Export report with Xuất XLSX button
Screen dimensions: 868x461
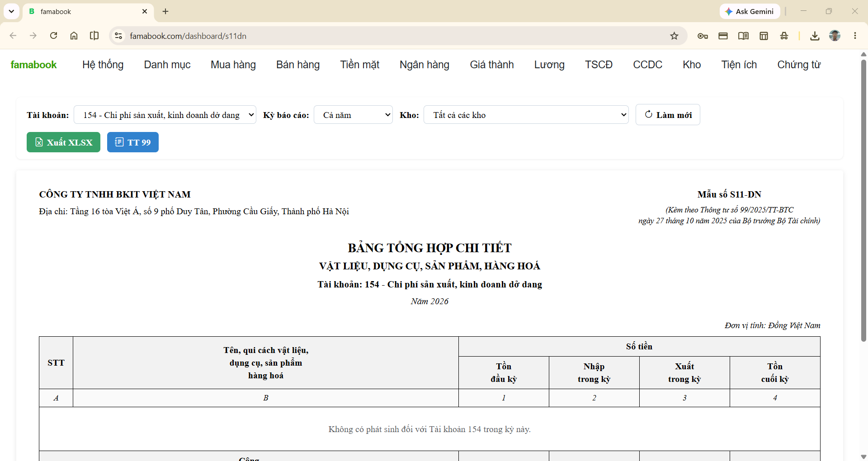pos(63,142)
